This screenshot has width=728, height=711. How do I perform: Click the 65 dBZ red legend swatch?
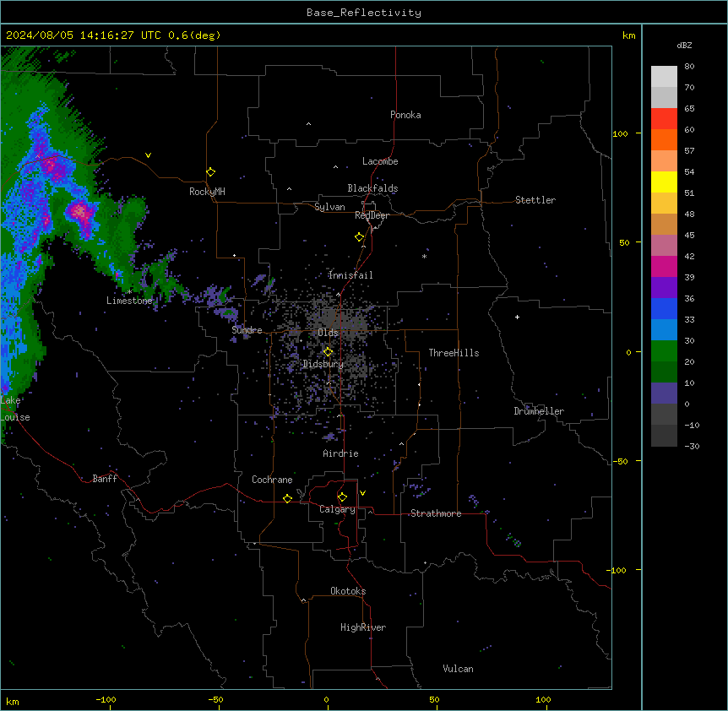click(664, 119)
